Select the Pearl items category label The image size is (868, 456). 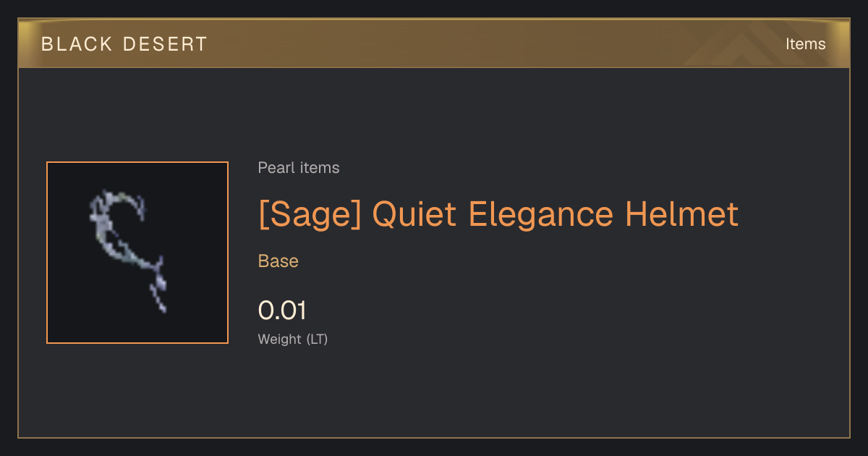(x=299, y=168)
